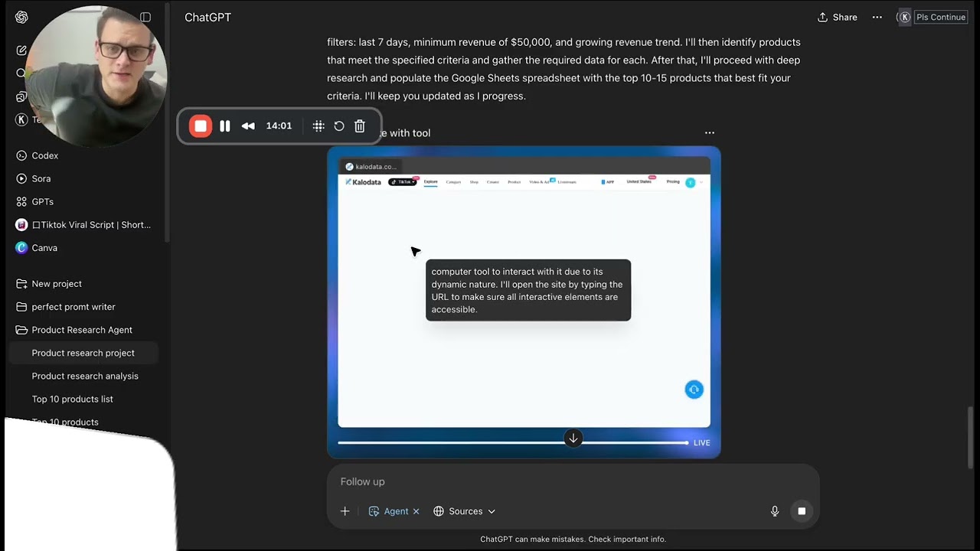Viewport: 980px width, 551px height.
Task: Open the recorder's dotted grid icon
Action: 318,126
